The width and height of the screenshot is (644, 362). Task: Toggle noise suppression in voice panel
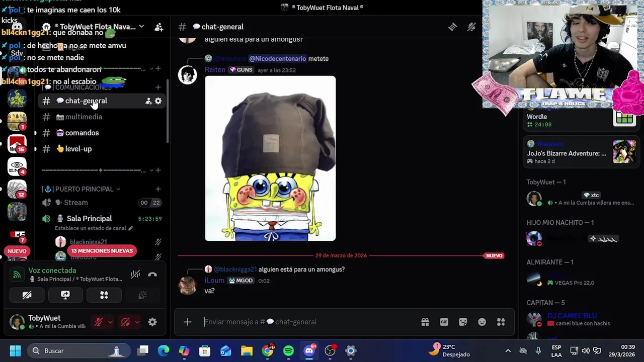tap(135, 275)
